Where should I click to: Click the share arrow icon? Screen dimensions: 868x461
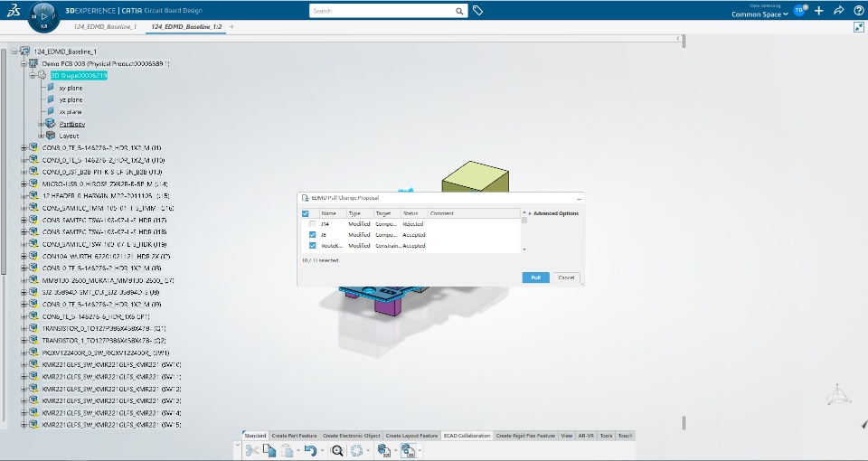coord(839,11)
